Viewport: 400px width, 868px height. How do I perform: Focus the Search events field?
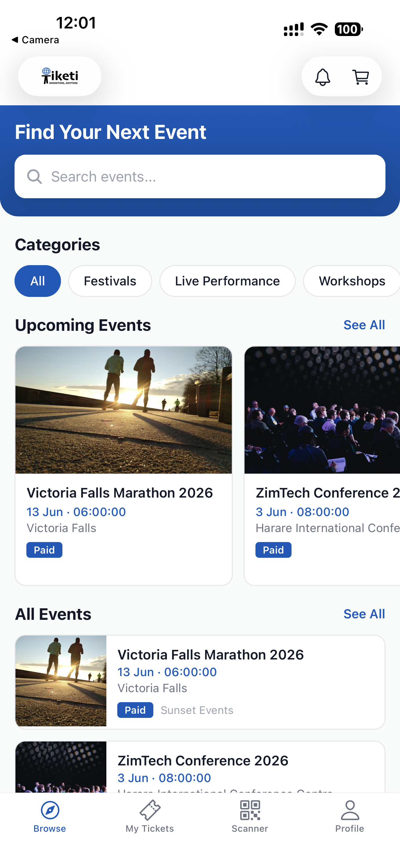tap(209, 176)
